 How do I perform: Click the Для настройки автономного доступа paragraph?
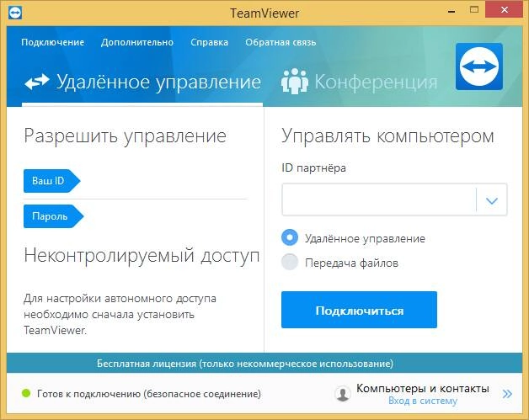coord(120,314)
